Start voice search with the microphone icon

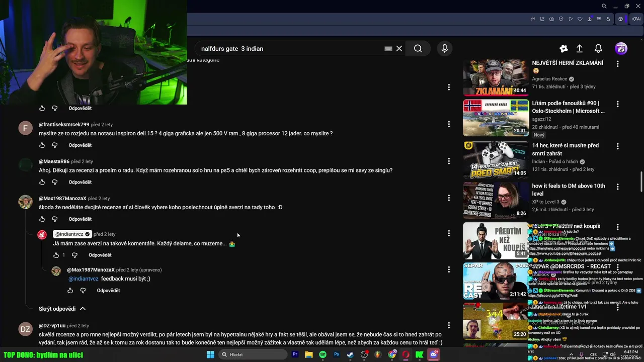(x=444, y=49)
